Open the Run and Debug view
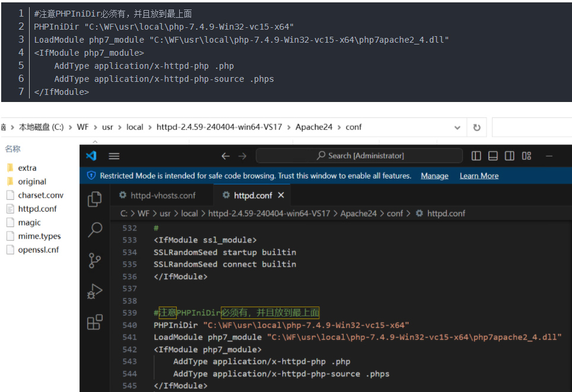Image resolution: width=572 pixels, height=392 pixels. click(94, 291)
